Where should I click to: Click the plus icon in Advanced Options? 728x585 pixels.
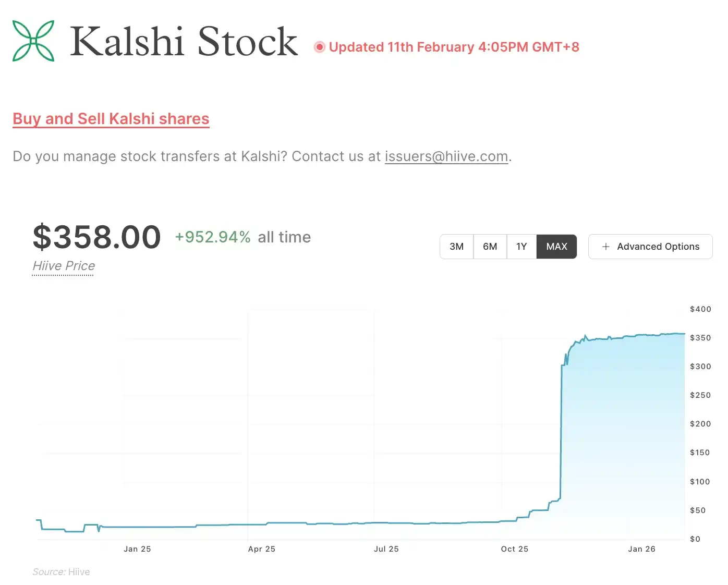tap(605, 247)
